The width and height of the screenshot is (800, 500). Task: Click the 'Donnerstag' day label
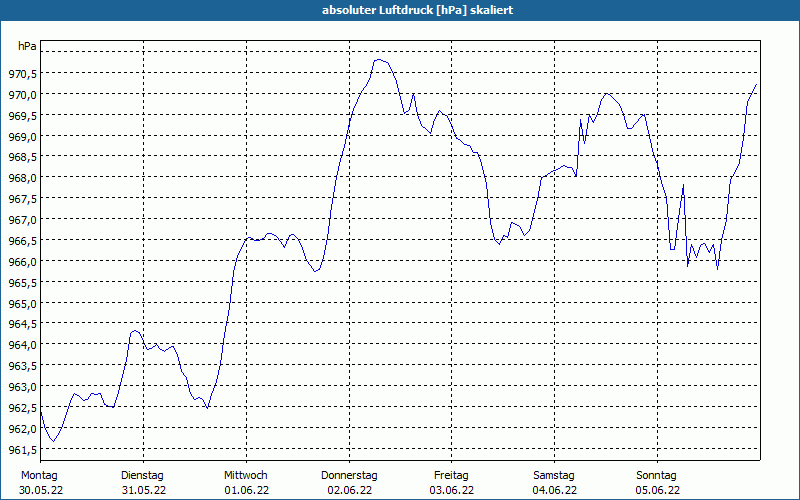(x=349, y=476)
